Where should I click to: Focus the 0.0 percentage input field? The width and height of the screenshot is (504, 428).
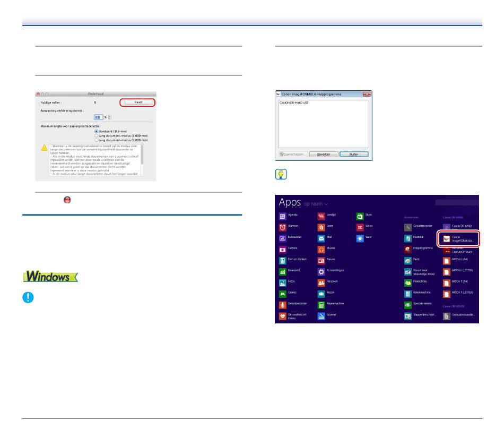(x=98, y=117)
